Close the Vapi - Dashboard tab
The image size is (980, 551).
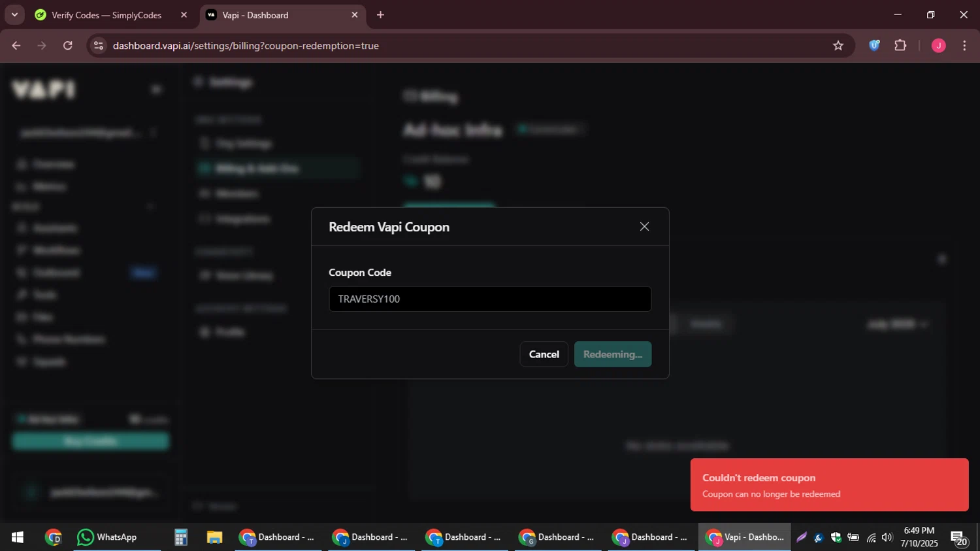tap(355, 15)
